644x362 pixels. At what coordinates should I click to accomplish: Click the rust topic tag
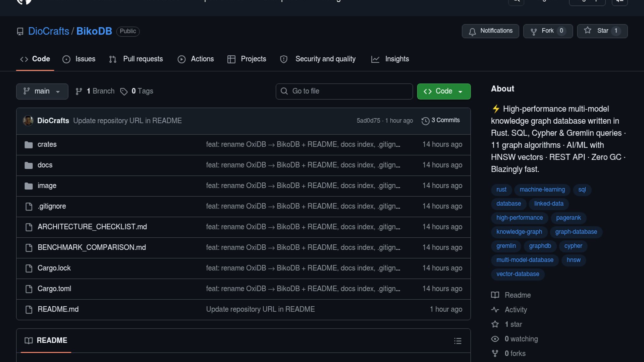coord(501,190)
